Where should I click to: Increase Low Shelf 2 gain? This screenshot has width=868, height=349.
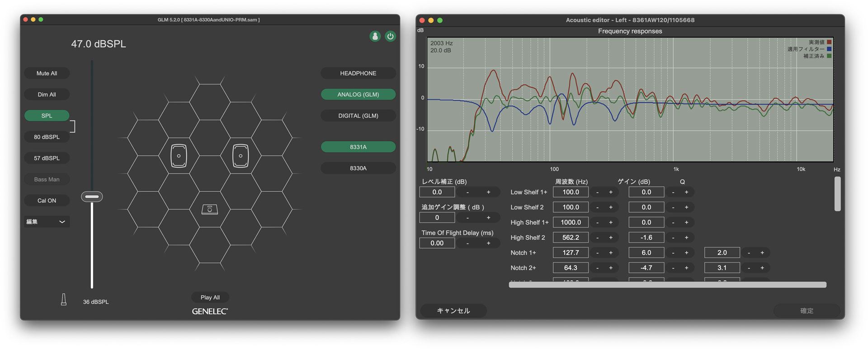point(686,207)
